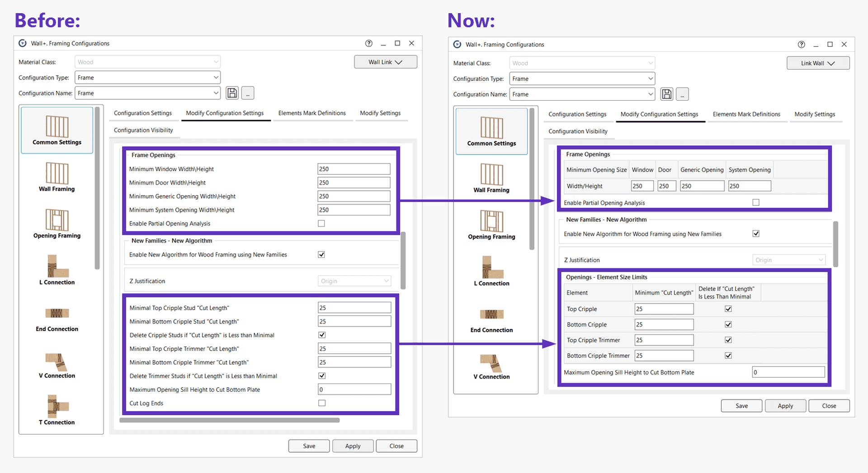
Task: Click the Minimum Door Width\Height input field
Action: pyautogui.click(x=354, y=183)
